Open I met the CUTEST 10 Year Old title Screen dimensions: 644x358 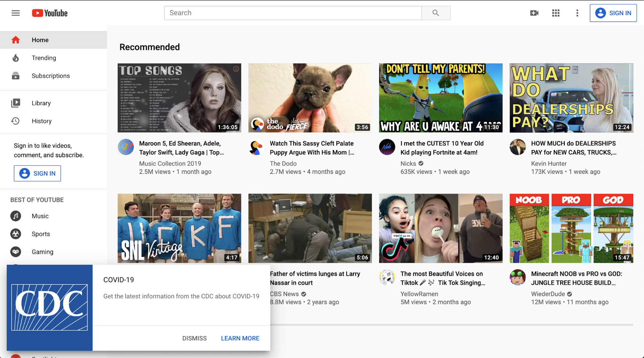pos(442,148)
